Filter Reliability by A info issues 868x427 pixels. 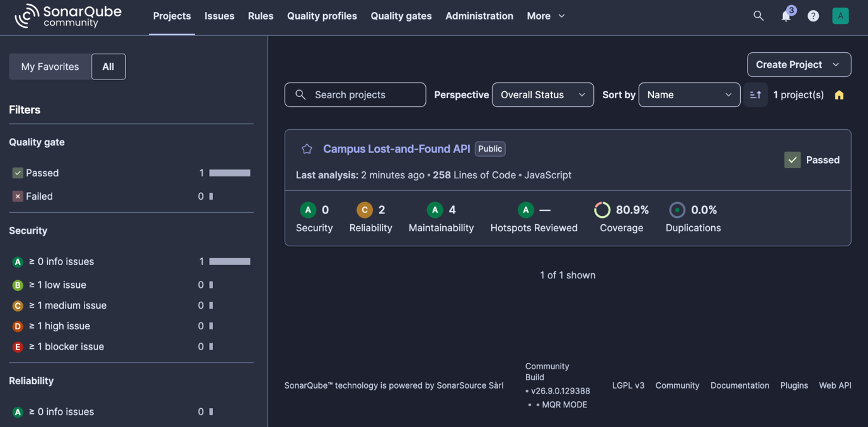click(131, 412)
